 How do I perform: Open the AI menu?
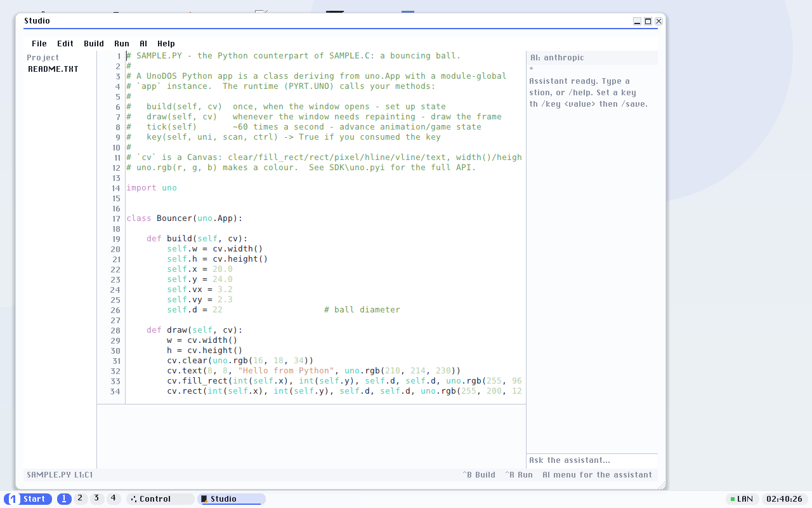[143, 44]
